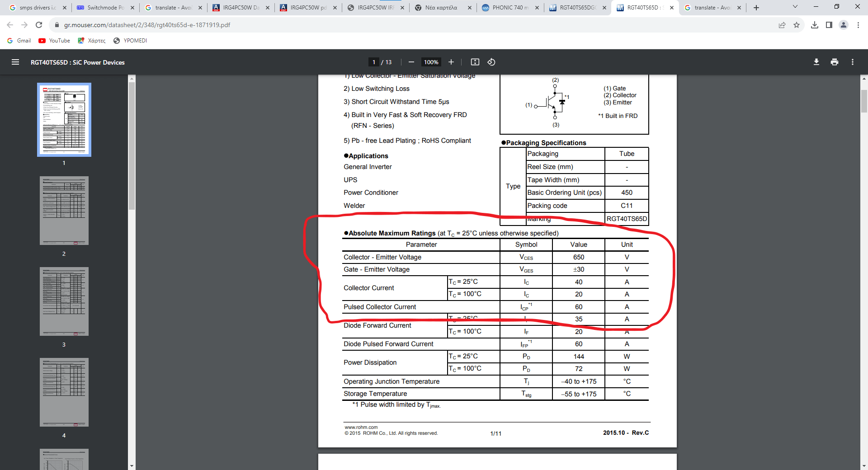Close the PHONIC 740 tab
868x470 pixels.
click(537, 8)
